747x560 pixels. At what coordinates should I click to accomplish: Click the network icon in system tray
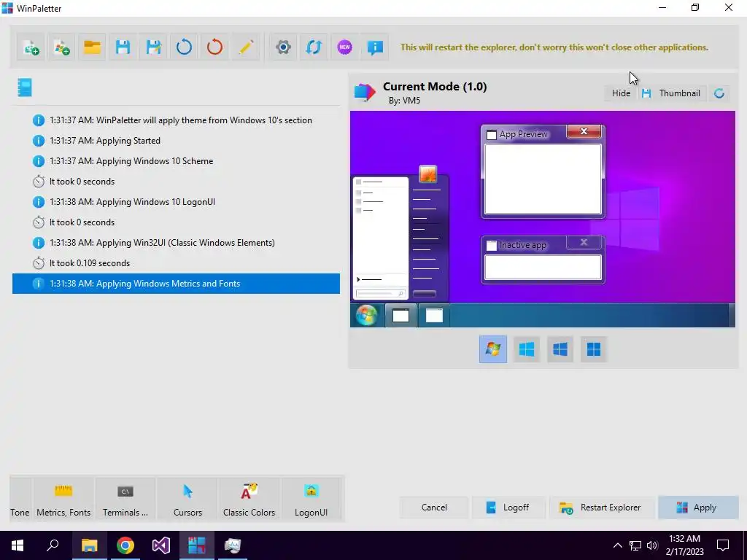tap(635, 545)
